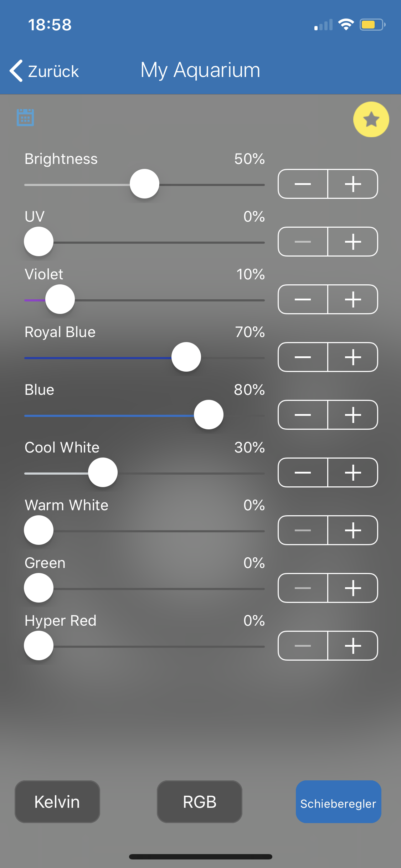Increase Warm White with the plus button
This screenshot has height=868, width=401.
353,530
